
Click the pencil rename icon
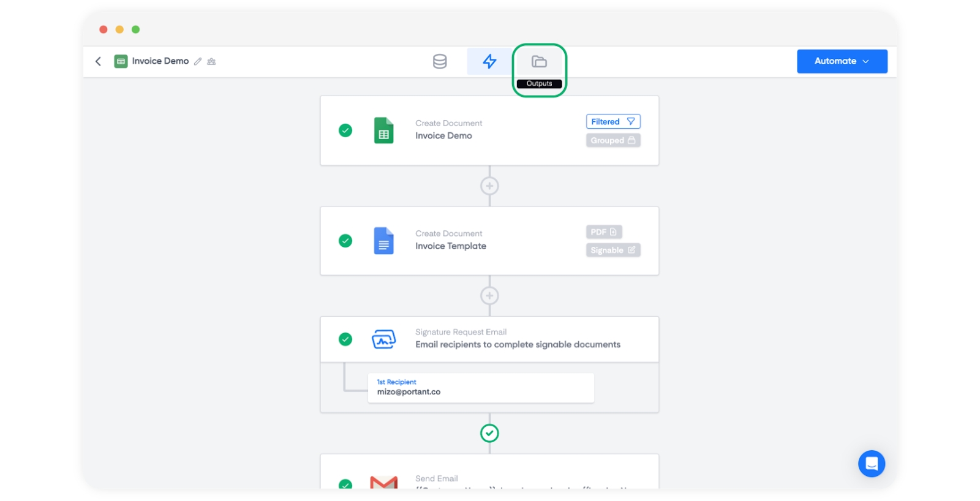[198, 61]
